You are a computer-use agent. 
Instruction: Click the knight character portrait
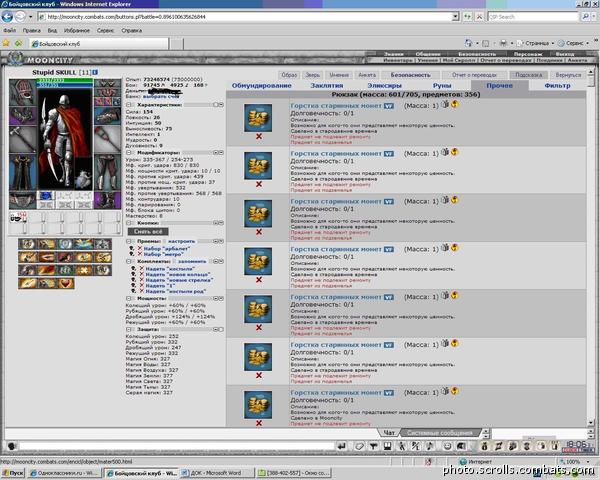point(65,140)
